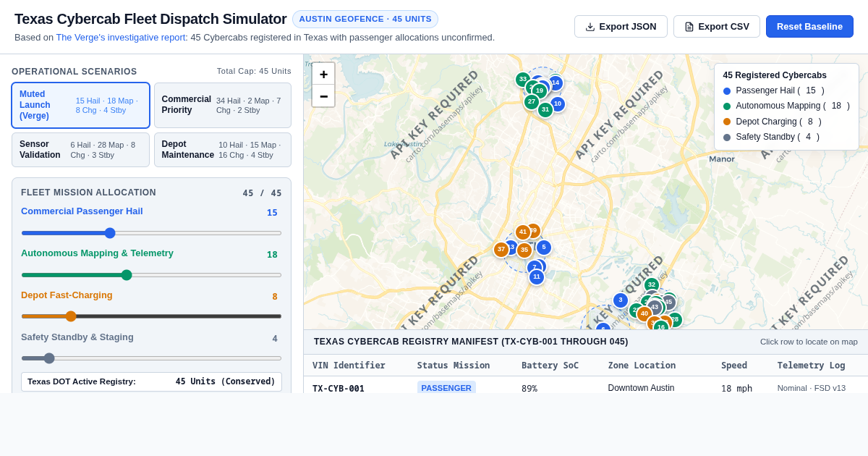Viewport: 868px width, 456px height.
Task: Adjust the Depot Fast-Charging slider
Action: coord(151,316)
